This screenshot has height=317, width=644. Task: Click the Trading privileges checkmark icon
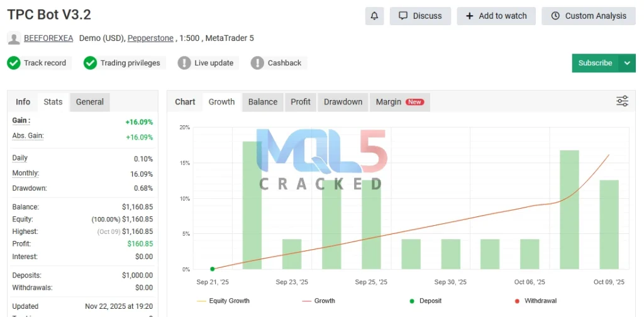click(91, 63)
